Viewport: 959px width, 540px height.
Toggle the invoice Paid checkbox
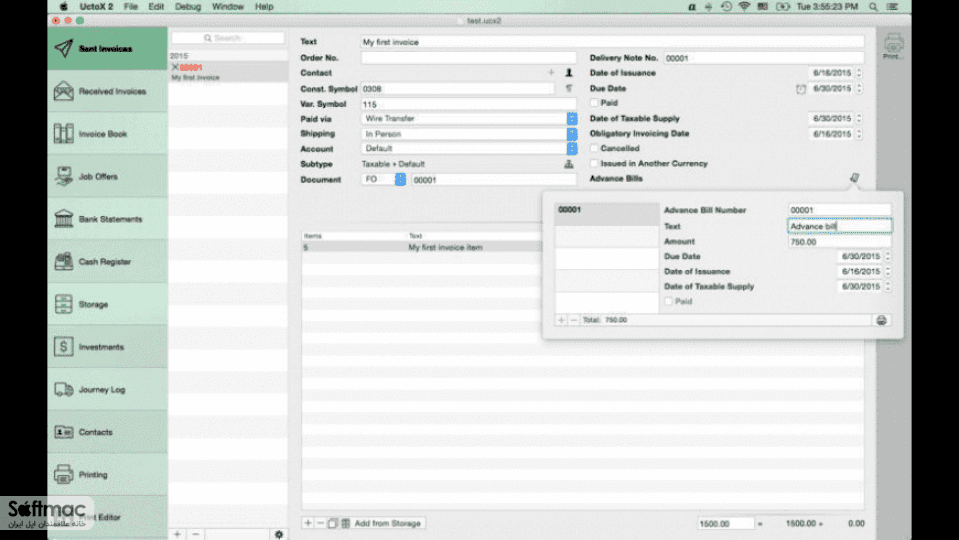[594, 103]
